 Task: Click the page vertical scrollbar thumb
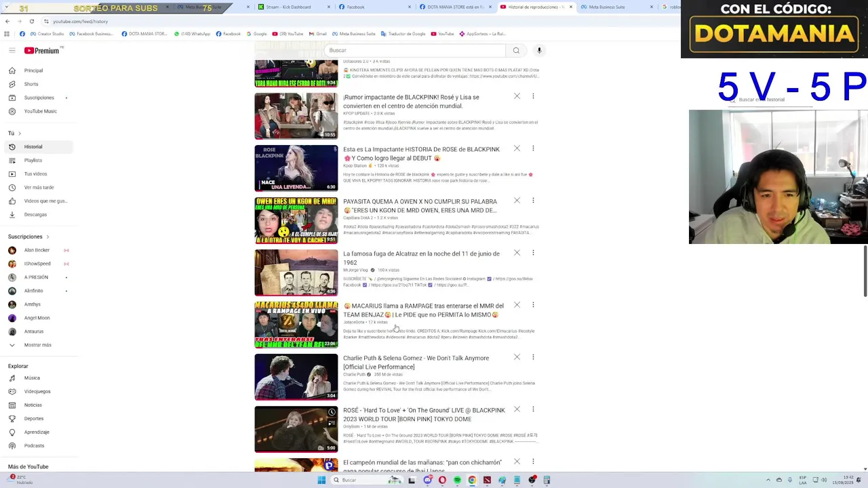[x=865, y=271]
